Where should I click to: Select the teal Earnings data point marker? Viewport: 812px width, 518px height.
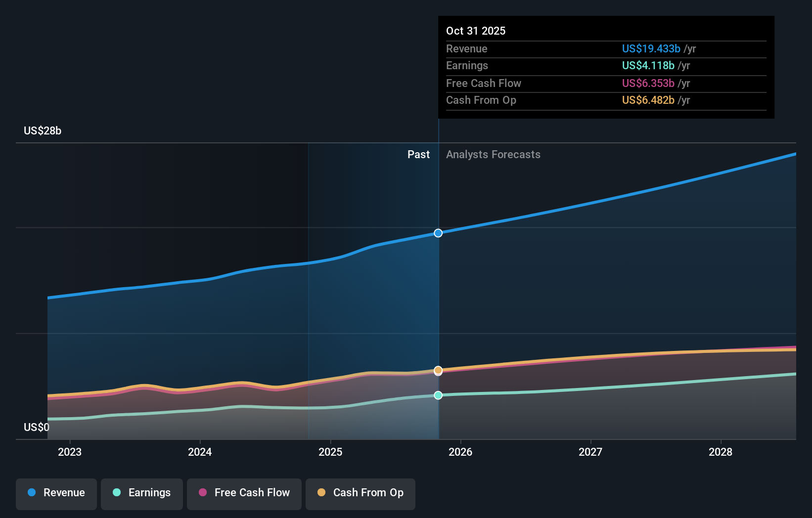438,395
